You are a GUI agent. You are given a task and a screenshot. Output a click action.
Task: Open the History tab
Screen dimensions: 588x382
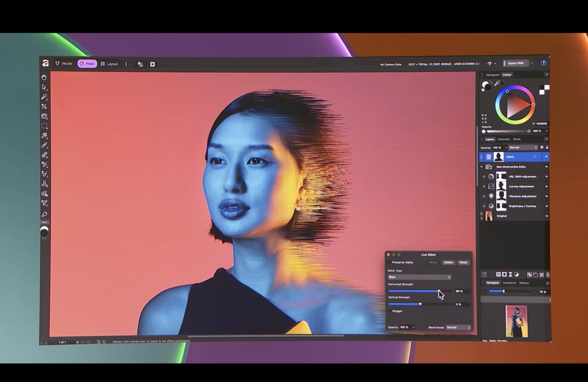pos(524,283)
